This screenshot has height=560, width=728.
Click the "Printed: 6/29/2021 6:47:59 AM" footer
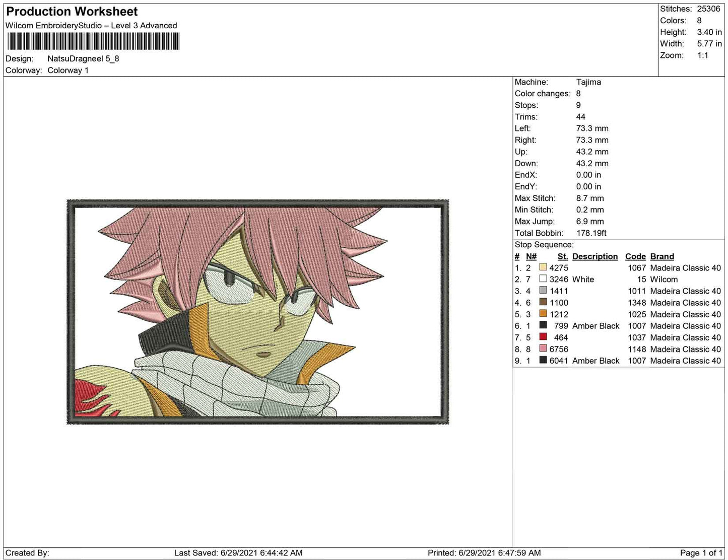click(484, 553)
